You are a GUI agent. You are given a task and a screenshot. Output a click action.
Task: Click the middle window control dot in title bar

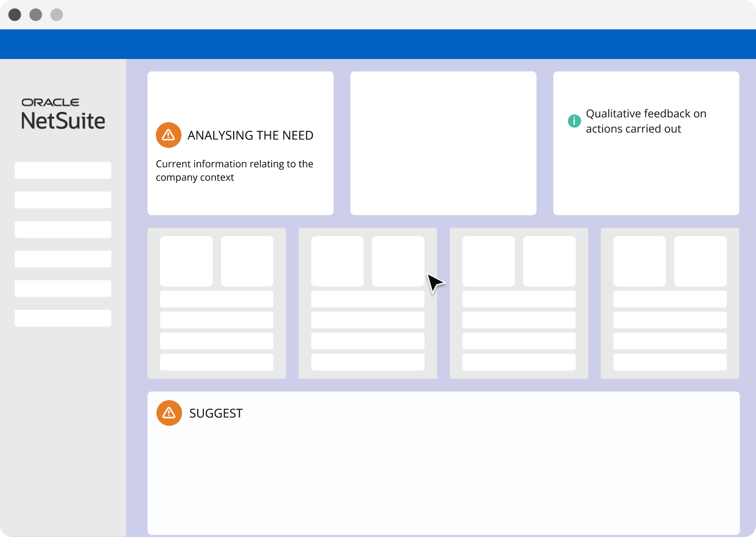[36, 15]
